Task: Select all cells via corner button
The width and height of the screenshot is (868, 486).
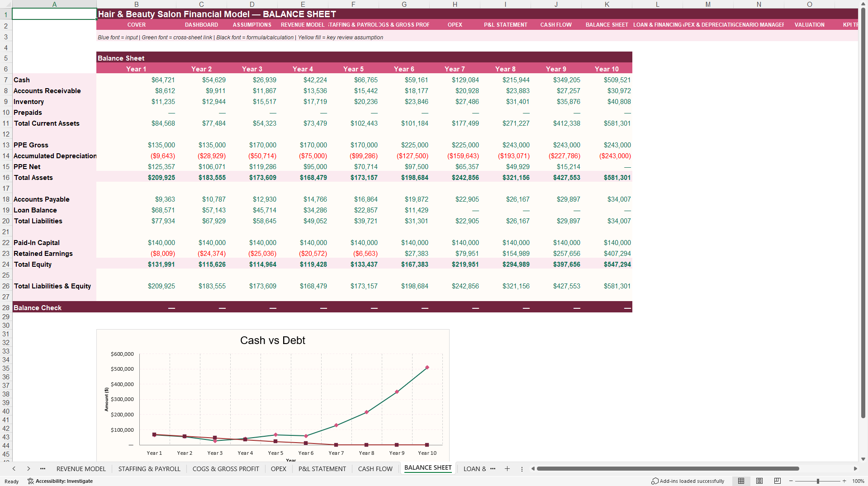Action: 6,4
